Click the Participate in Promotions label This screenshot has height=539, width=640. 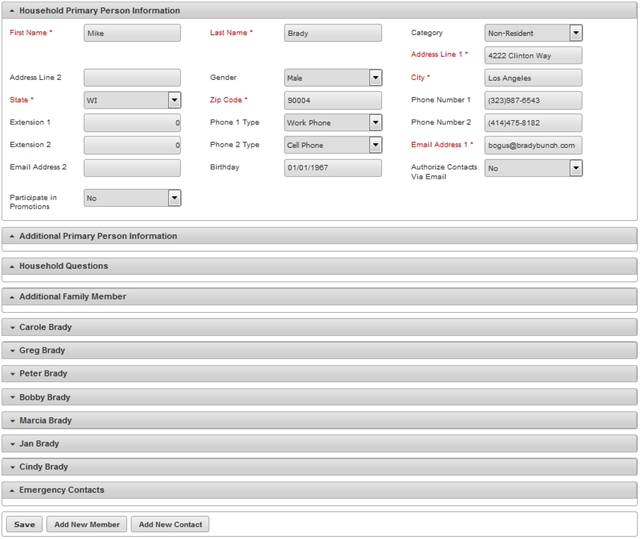click(33, 202)
